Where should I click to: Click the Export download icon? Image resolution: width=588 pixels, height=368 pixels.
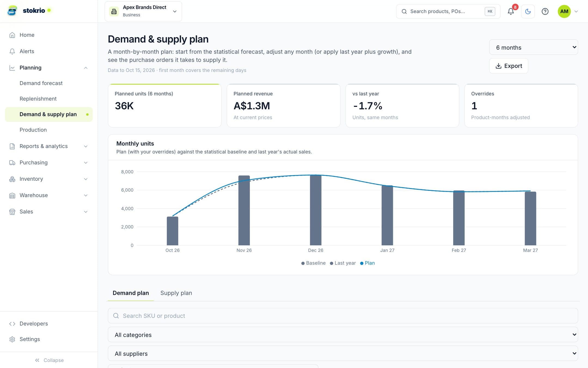[498, 66]
